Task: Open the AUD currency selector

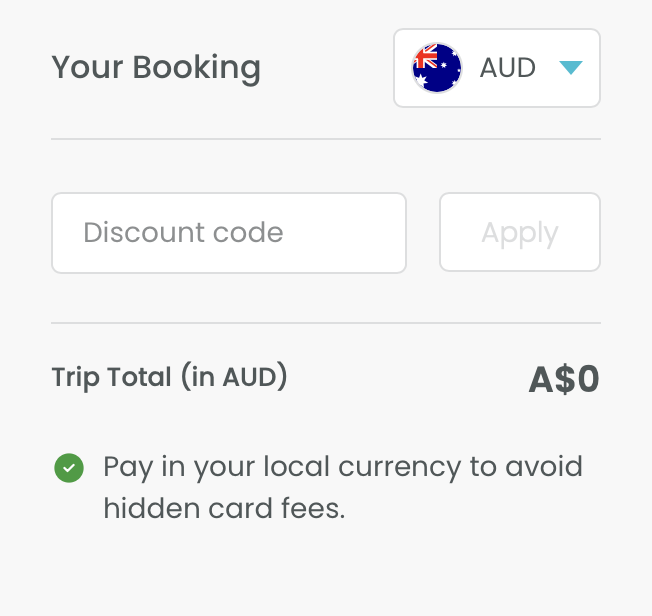Action: (x=496, y=68)
